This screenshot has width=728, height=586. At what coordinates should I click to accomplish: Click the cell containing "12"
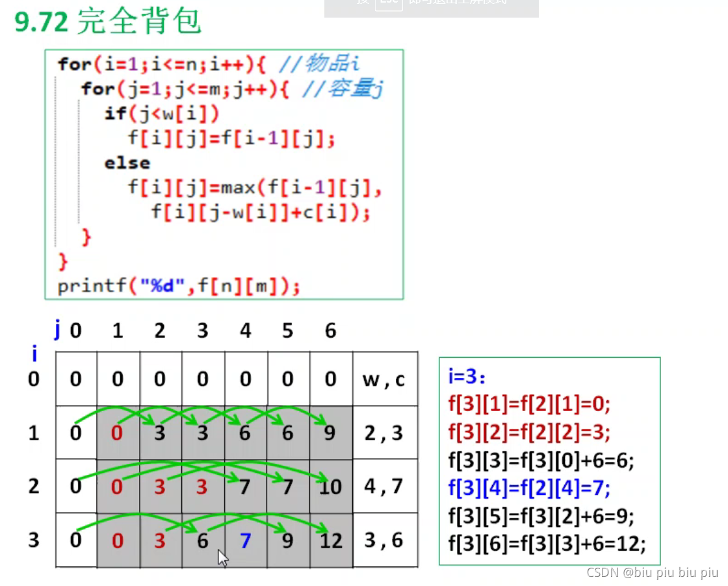(331, 540)
